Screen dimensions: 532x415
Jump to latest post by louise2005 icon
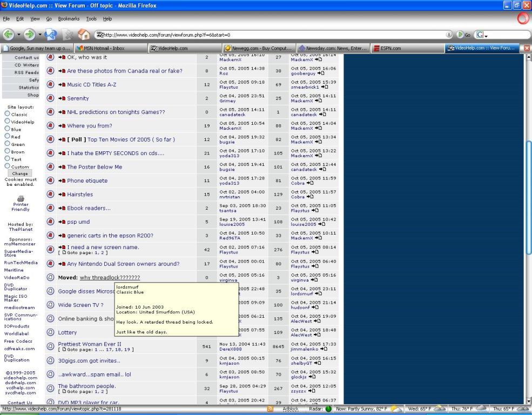[x=321, y=224]
